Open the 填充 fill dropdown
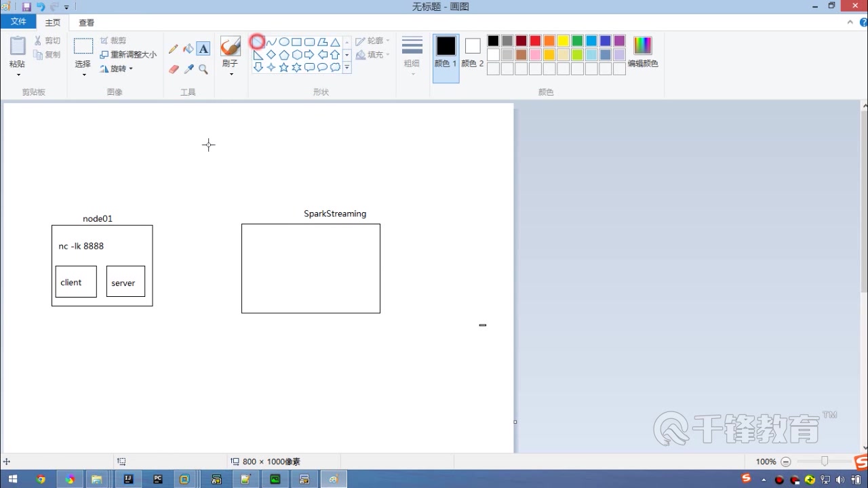The height and width of the screenshot is (488, 868). coord(372,55)
